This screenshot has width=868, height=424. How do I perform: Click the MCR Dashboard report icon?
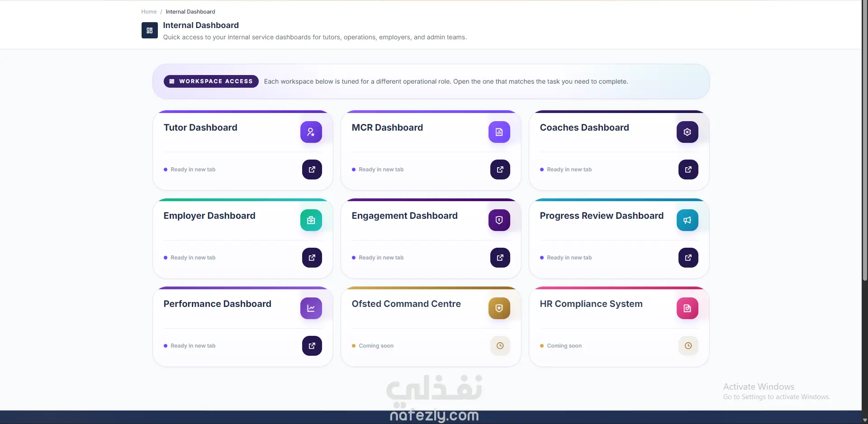tap(499, 132)
